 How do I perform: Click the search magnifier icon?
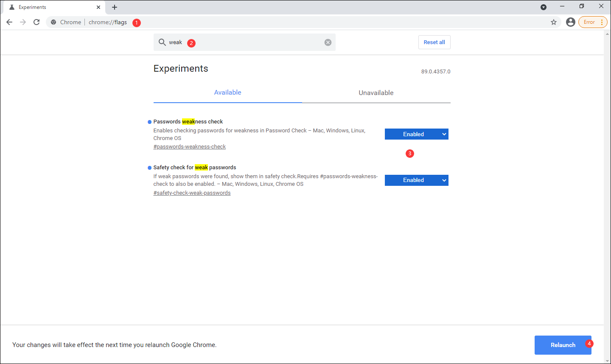click(x=163, y=42)
